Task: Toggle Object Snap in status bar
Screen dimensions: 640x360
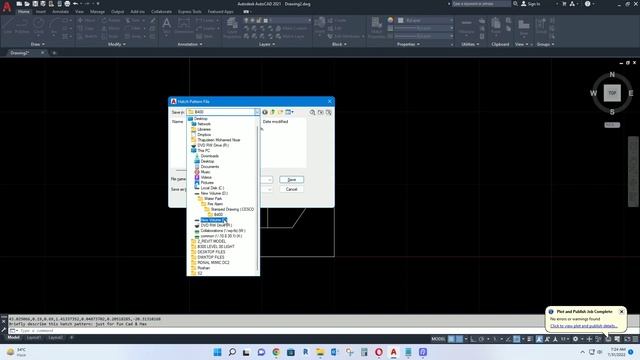Action: tap(517, 339)
